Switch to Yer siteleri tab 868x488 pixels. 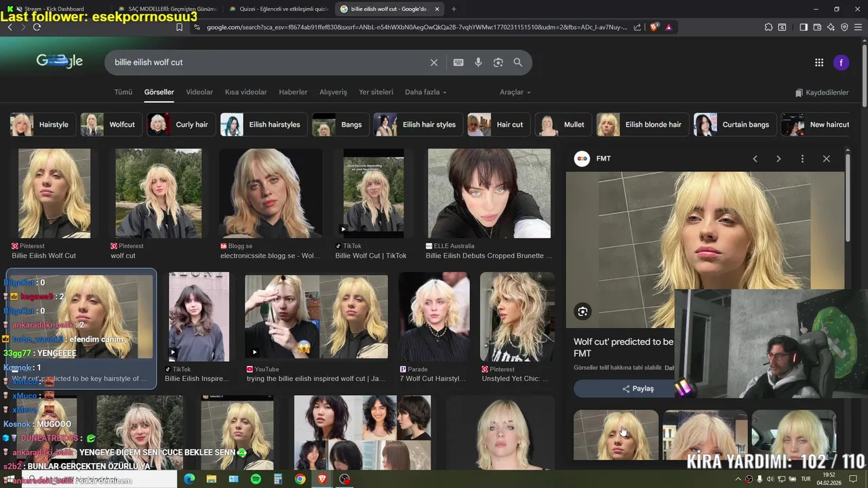tap(376, 92)
